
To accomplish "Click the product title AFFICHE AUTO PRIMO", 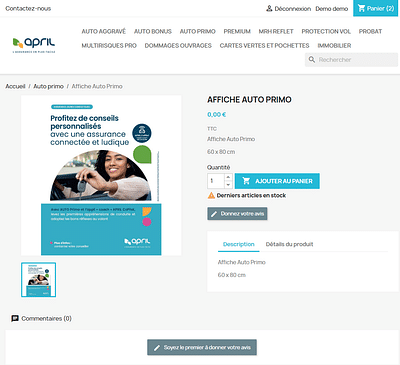I will 249,100.
